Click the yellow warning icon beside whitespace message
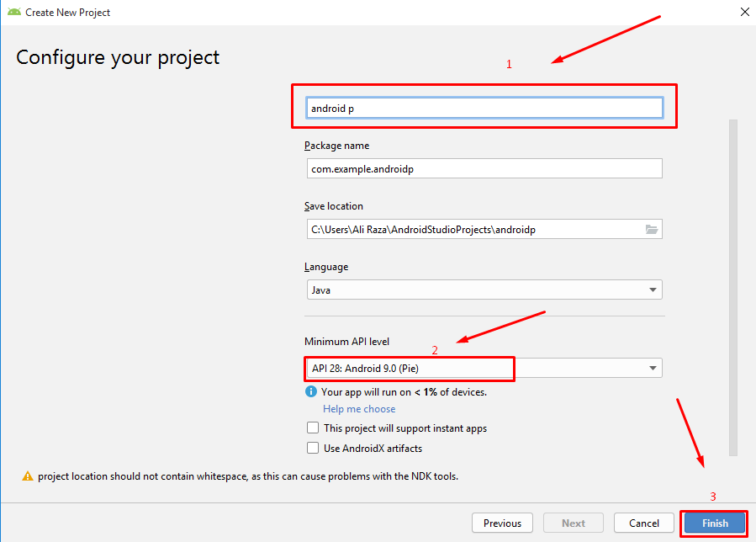Viewport: 756px width, 542px height. pyautogui.click(x=27, y=476)
